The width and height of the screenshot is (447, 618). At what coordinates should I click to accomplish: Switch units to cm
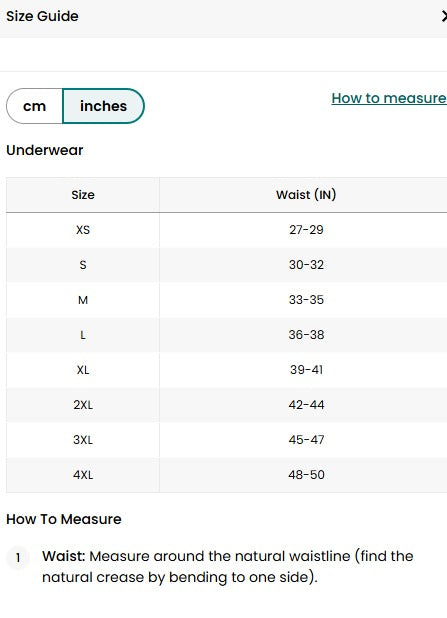(35, 106)
